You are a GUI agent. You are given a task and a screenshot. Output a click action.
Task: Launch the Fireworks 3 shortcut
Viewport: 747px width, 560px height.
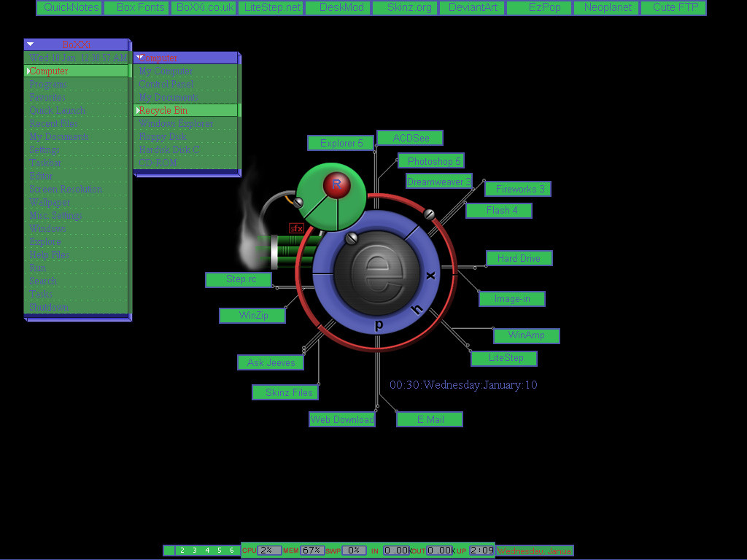coord(519,189)
